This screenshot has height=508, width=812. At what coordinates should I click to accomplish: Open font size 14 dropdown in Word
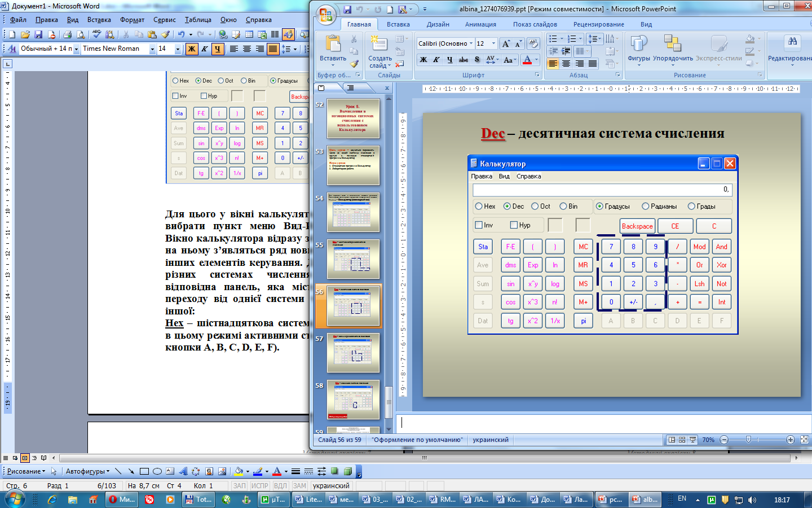[178, 49]
